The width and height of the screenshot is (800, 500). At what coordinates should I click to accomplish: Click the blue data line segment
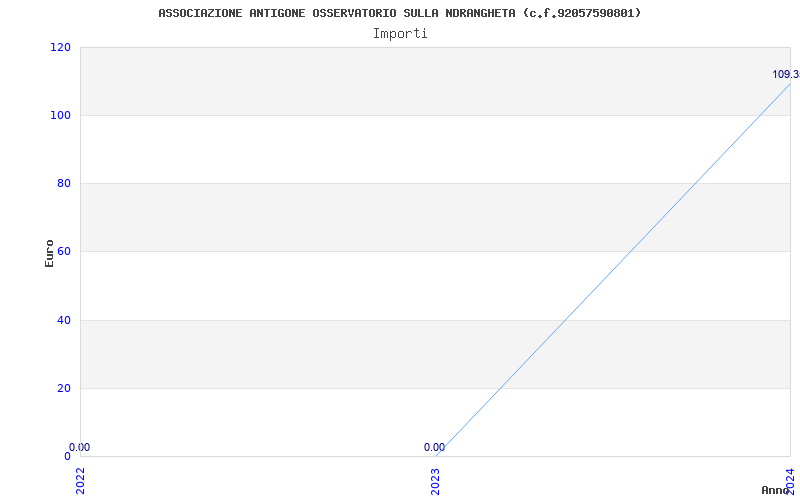[613, 270]
